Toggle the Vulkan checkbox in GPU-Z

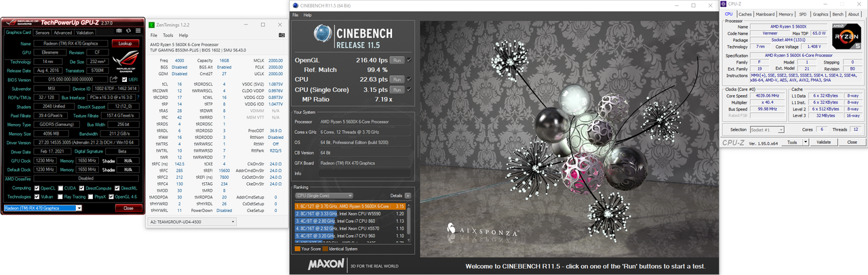37,196
